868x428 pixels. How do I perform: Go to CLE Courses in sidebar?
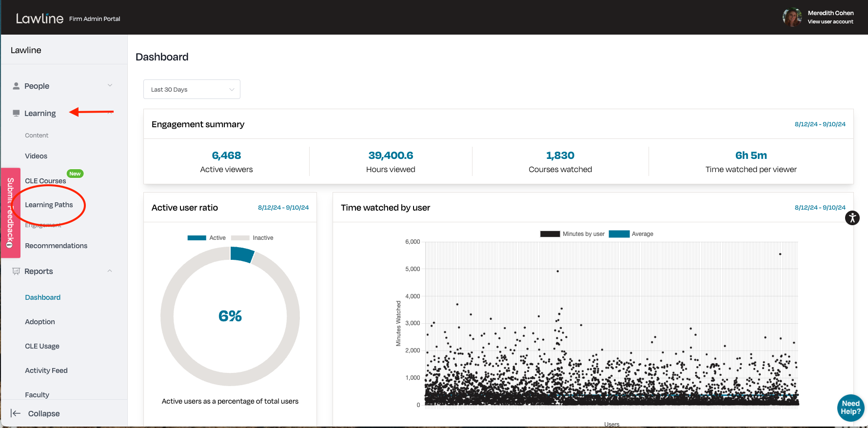click(45, 181)
